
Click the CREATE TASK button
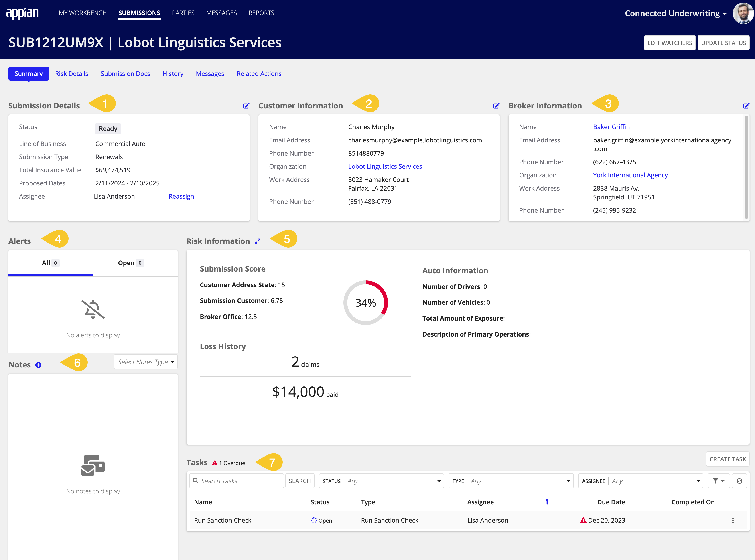pos(728,459)
